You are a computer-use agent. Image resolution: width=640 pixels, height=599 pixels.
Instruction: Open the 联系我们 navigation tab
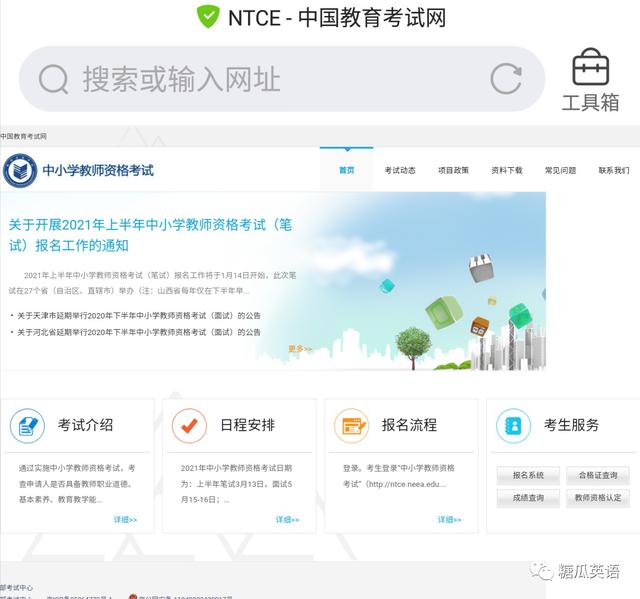pyautogui.click(x=614, y=170)
